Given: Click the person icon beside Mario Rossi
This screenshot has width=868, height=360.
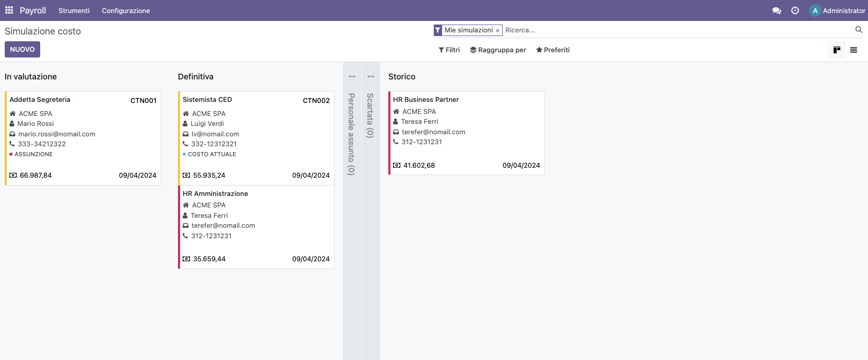Looking at the screenshot, I should click(x=12, y=124).
